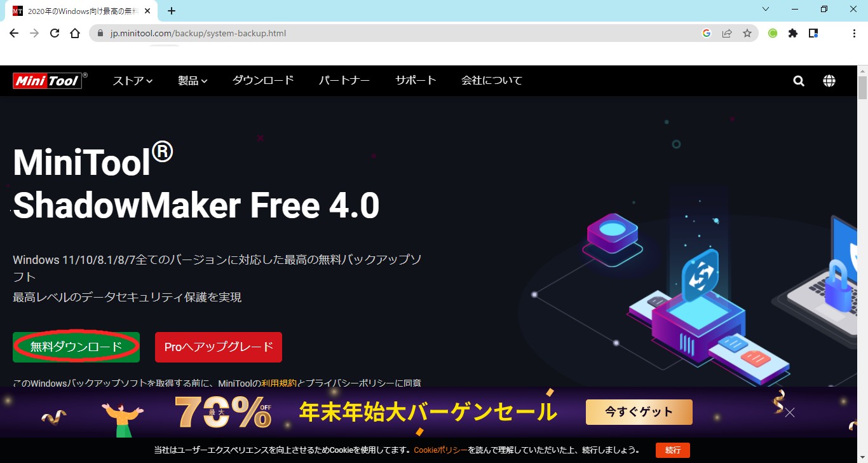The width and height of the screenshot is (868, 463).
Task: Open the サポート menu item
Action: pos(416,80)
